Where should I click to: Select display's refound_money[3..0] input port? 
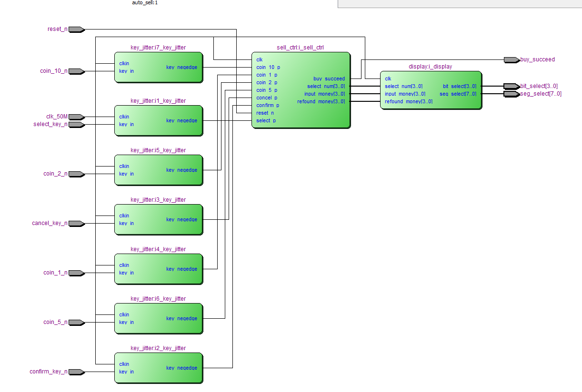point(409,102)
